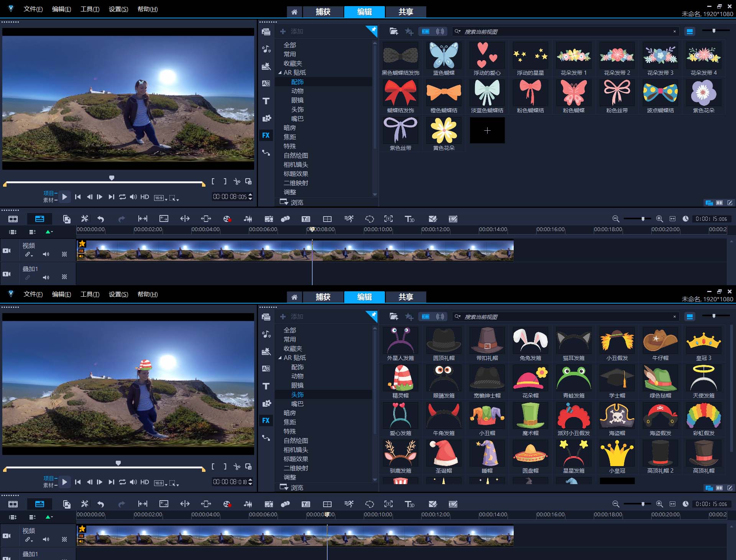Toggle HD preview in upper window player
Screen dimensions: 736x560
(x=145, y=197)
